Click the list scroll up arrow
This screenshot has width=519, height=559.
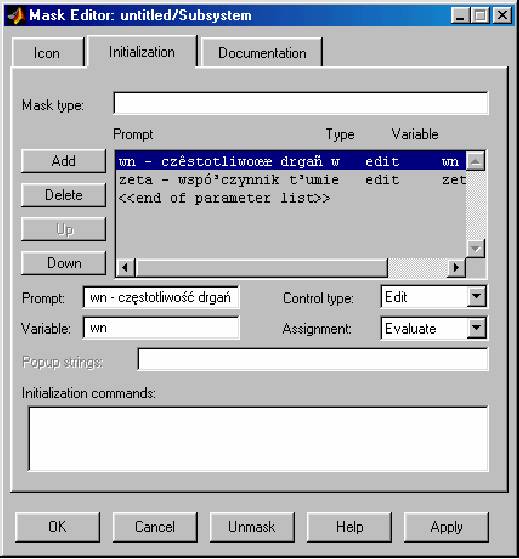point(475,161)
